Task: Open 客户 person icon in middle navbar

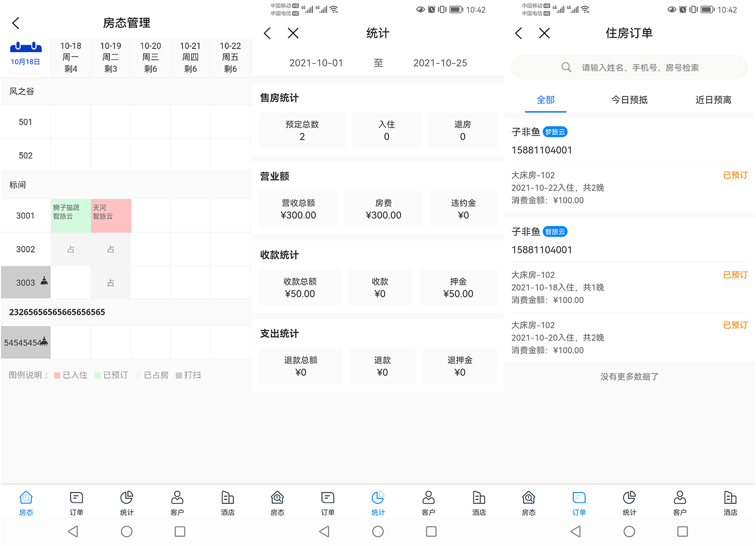Action: pos(428,503)
